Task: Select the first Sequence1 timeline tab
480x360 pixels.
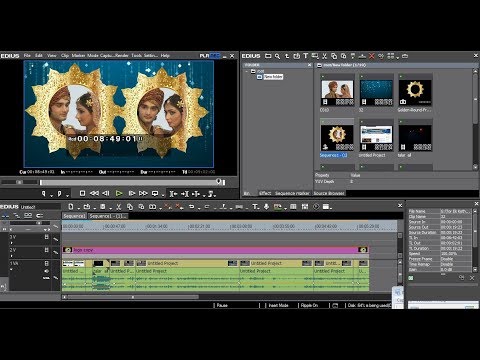Action: pyautogui.click(x=74, y=216)
